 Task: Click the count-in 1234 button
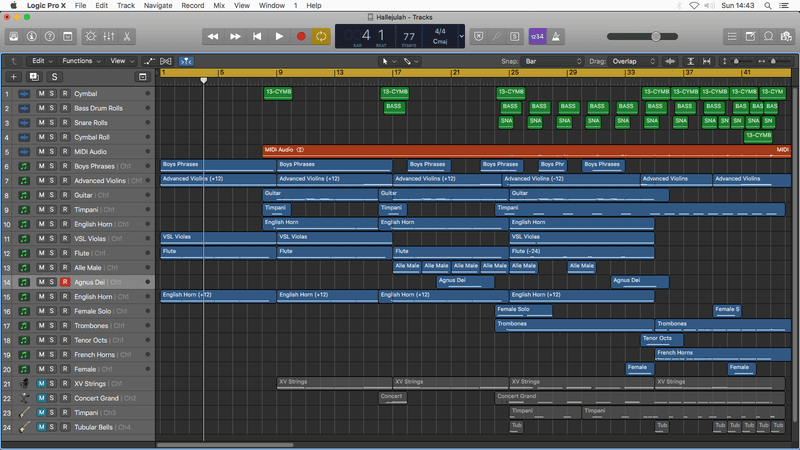(x=537, y=36)
